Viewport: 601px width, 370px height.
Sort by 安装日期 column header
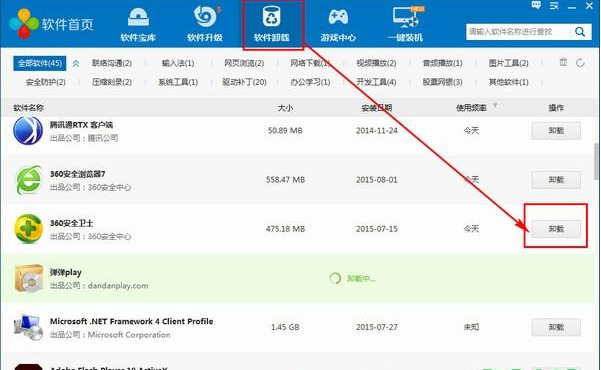coord(377,108)
